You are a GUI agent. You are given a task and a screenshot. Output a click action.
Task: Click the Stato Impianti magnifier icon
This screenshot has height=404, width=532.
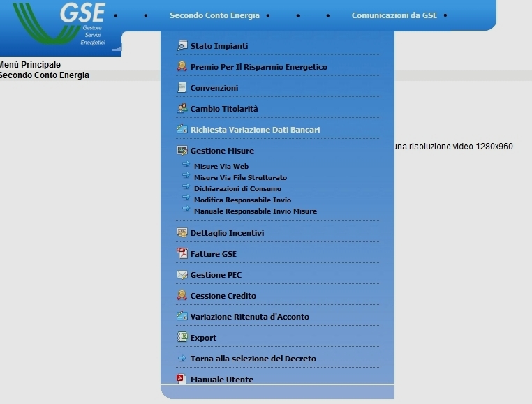coord(182,45)
